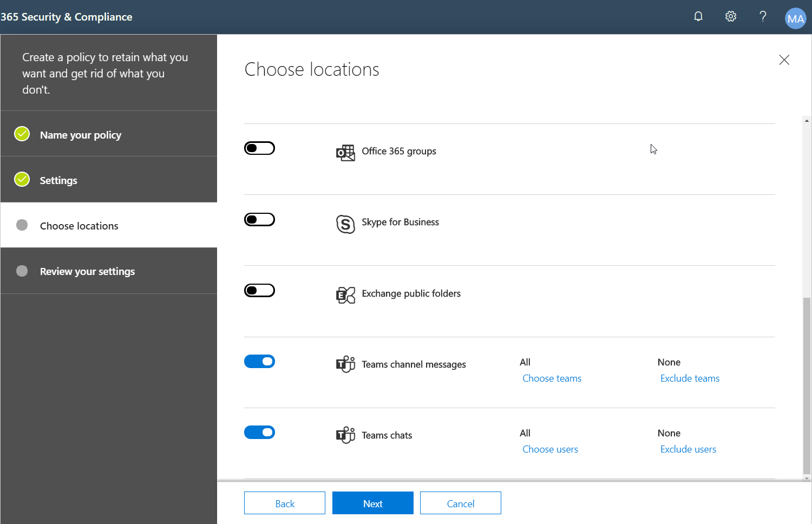Viewport: 812px width, 524px height.
Task: Click the All text above Choose users
Action: [x=525, y=433]
